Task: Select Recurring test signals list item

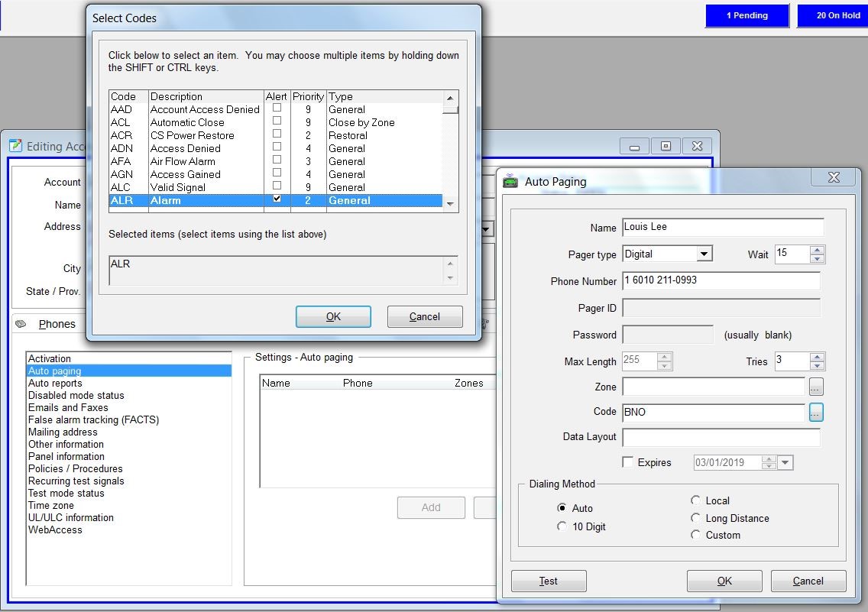Action: [128, 481]
